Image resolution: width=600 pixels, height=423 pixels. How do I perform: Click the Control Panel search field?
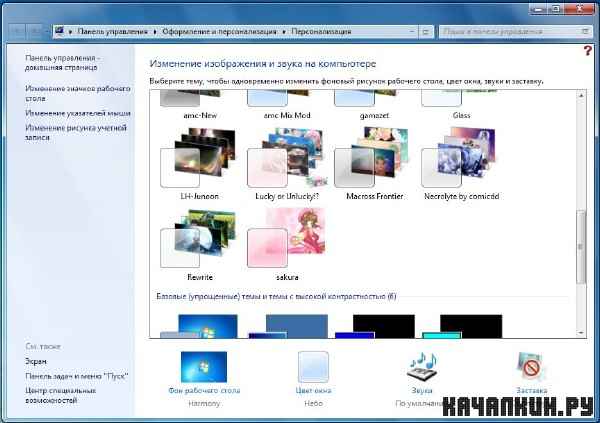pos(515,31)
